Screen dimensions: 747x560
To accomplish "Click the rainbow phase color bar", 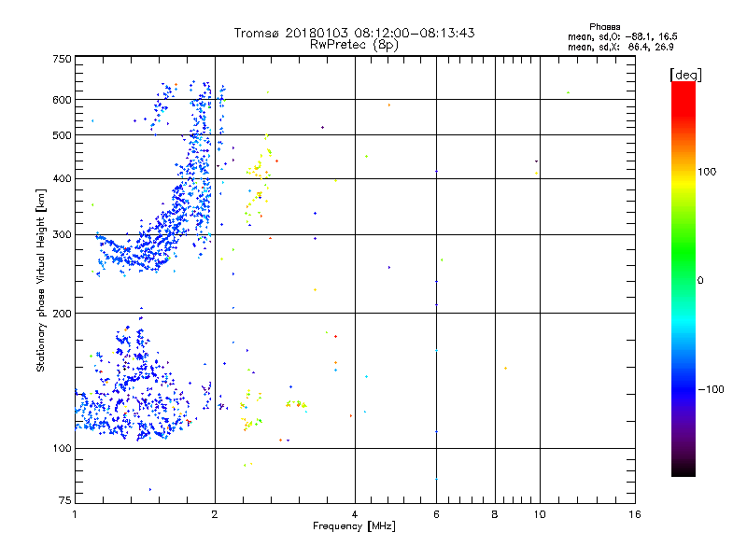I will tap(684, 278).
